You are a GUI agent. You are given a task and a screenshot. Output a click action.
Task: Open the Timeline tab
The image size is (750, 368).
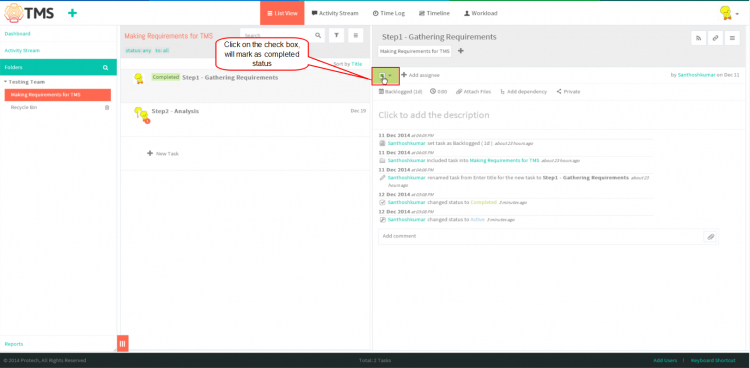[x=434, y=13]
